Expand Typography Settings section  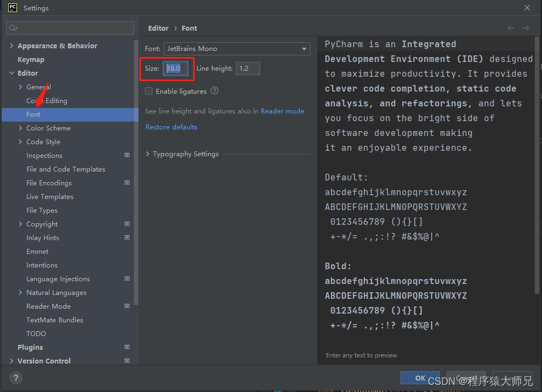pyautogui.click(x=148, y=154)
